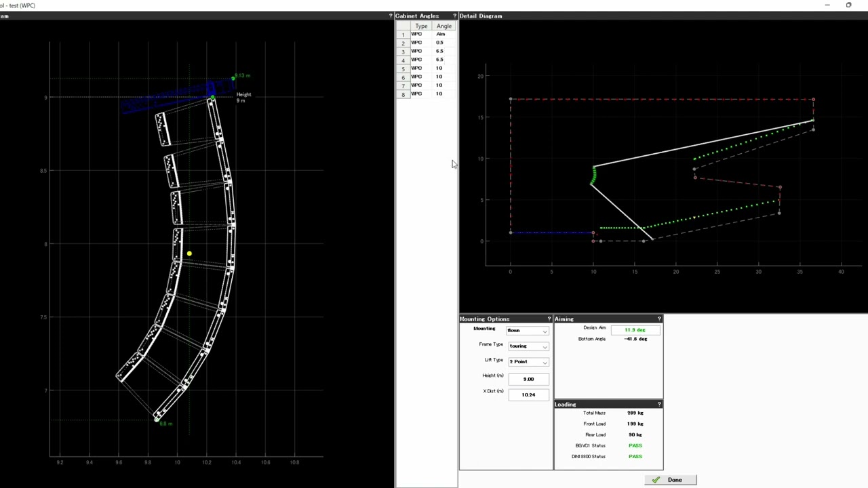Select cabinet row 8 header
The width and height of the screenshot is (868, 488).
click(403, 94)
